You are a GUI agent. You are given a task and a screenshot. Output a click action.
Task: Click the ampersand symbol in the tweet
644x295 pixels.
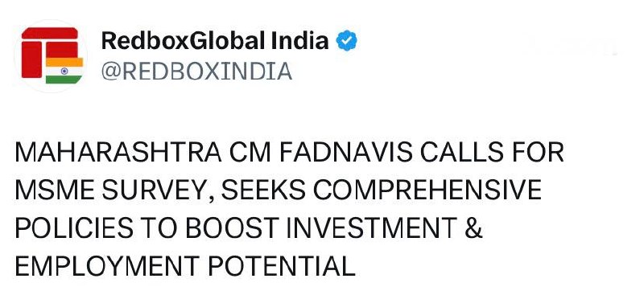point(474,227)
